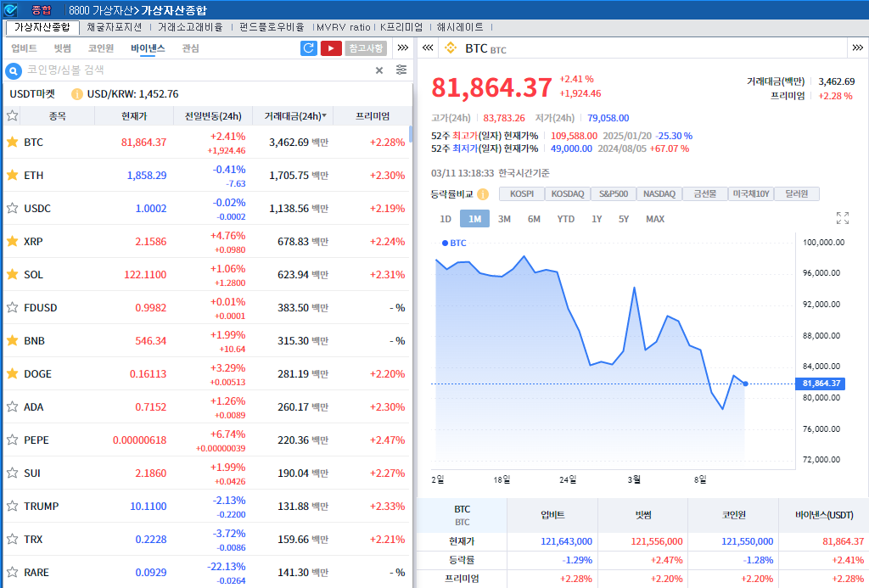
Task: Expand the right panel chevron at far right
Action: pyautogui.click(x=858, y=48)
